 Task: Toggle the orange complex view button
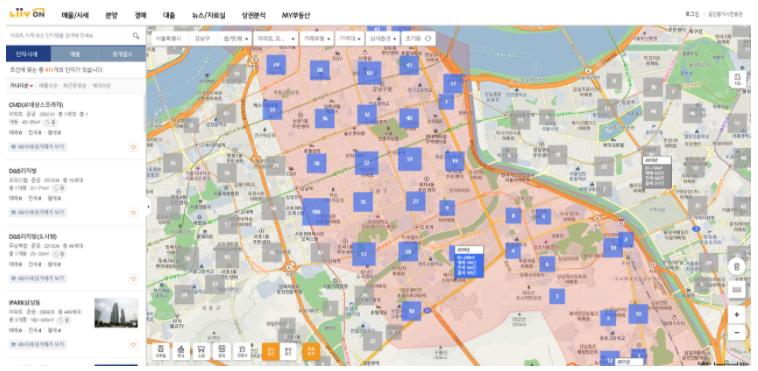click(271, 351)
